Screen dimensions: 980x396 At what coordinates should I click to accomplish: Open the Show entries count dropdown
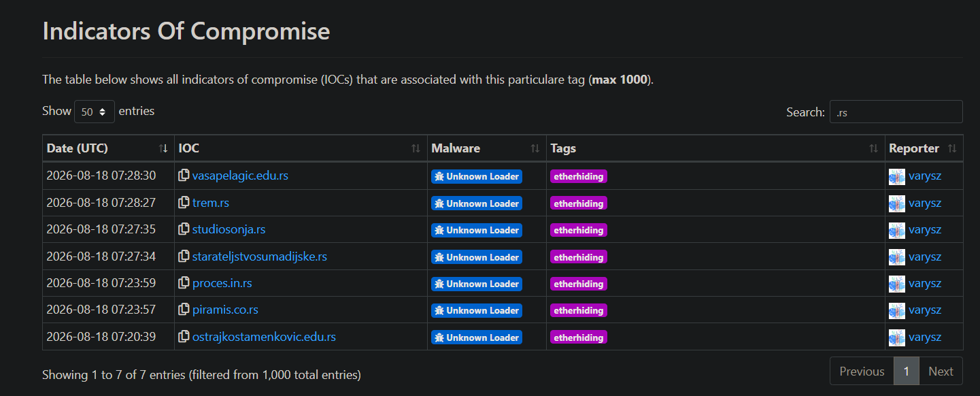(94, 112)
